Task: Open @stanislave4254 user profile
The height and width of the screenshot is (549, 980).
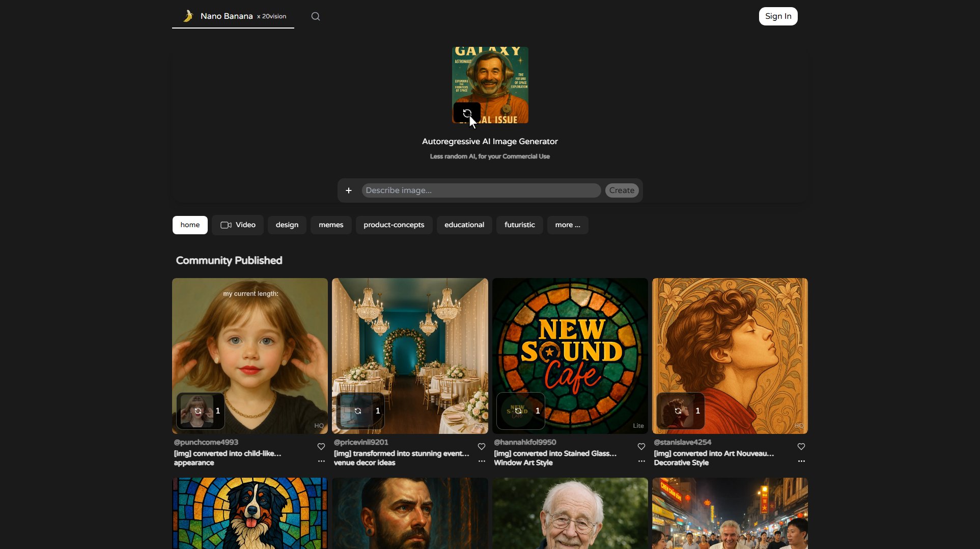Action: click(683, 443)
